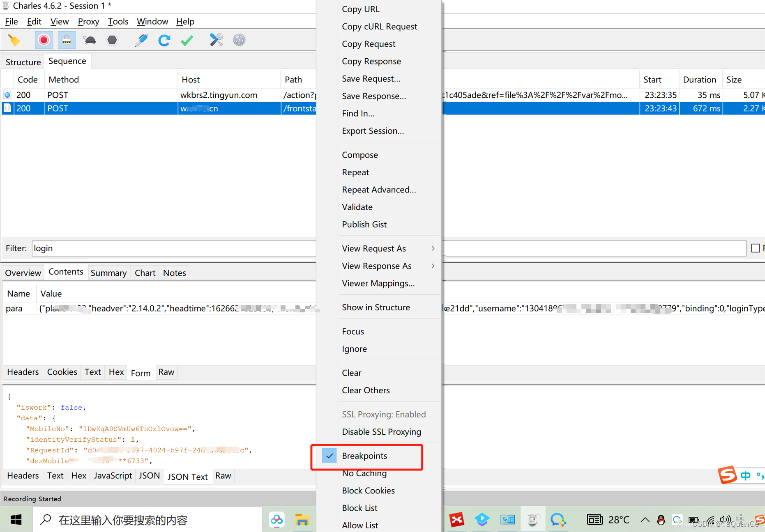Open the Proxy menu
Viewport: 765px width, 532px height.
pyautogui.click(x=88, y=22)
